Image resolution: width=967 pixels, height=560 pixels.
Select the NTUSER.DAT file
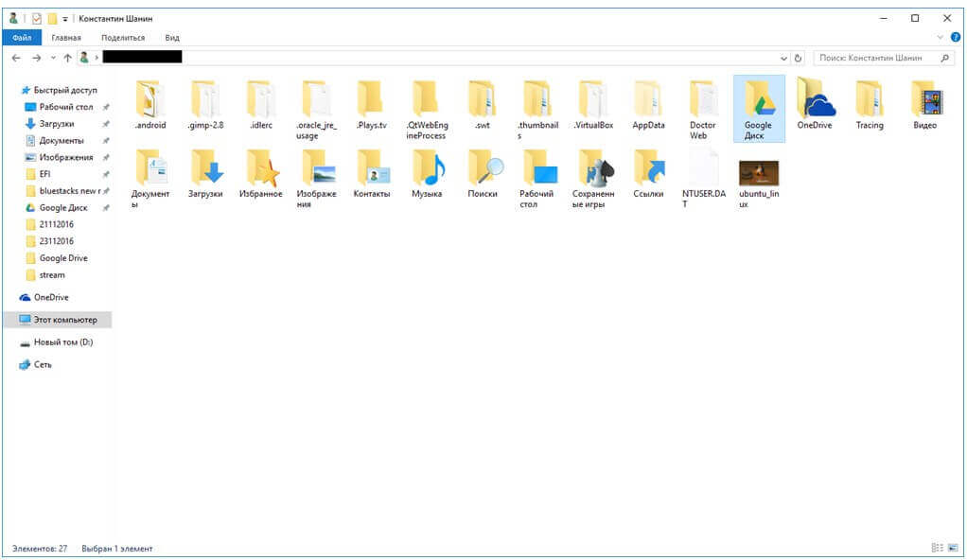pos(703,168)
